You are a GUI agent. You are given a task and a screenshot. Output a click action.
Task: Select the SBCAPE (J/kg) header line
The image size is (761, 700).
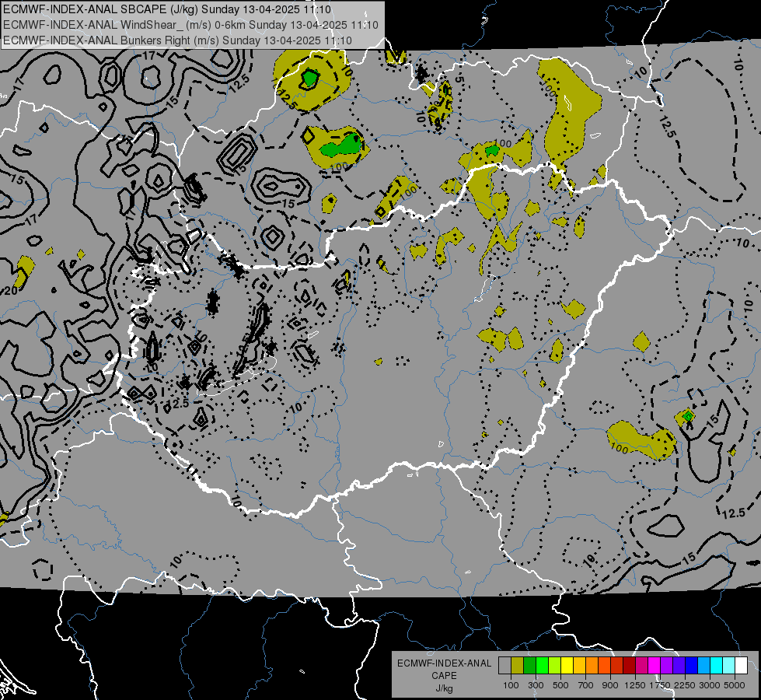tap(167, 9)
